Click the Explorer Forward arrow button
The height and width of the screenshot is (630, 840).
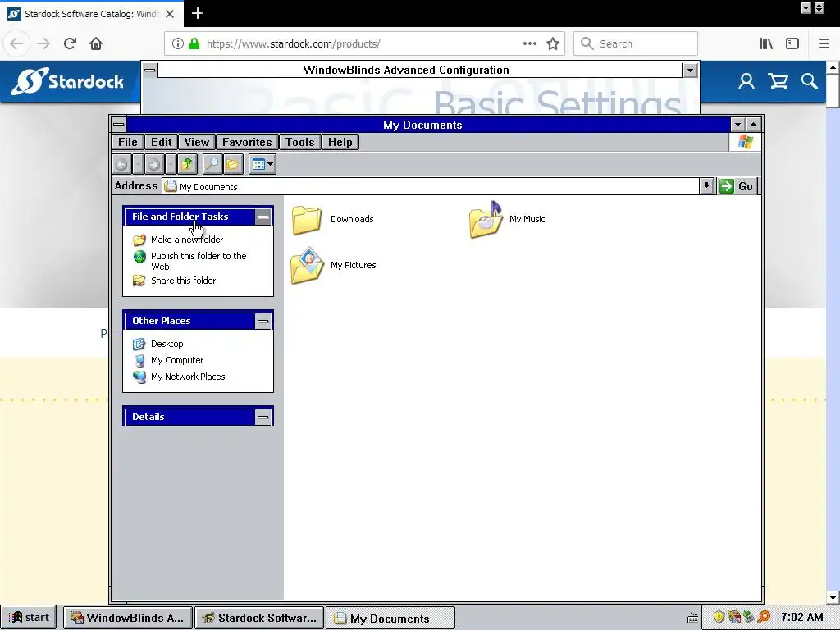tap(153, 164)
